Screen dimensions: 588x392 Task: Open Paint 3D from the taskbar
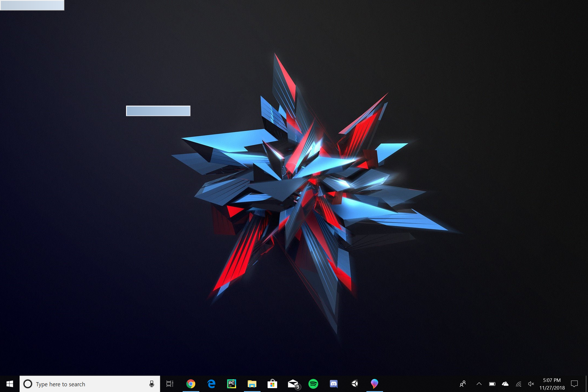click(374, 384)
